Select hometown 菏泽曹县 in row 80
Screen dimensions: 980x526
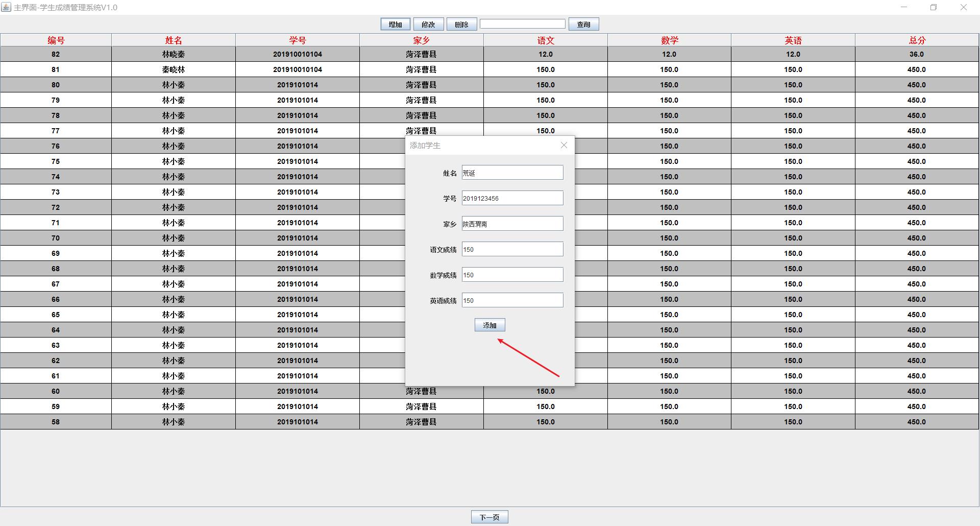[x=422, y=85]
